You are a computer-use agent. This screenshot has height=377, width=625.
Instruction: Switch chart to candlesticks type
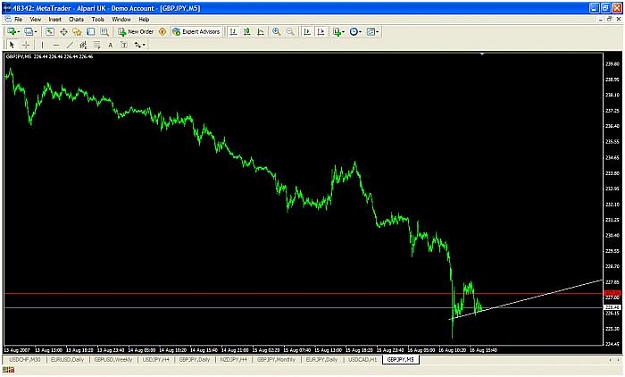pyautogui.click(x=247, y=32)
